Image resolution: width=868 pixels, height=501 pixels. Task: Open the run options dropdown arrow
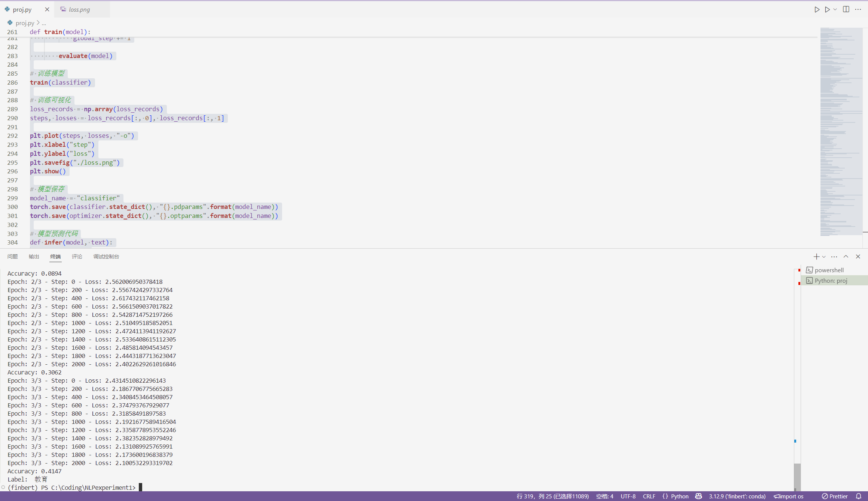pos(835,9)
